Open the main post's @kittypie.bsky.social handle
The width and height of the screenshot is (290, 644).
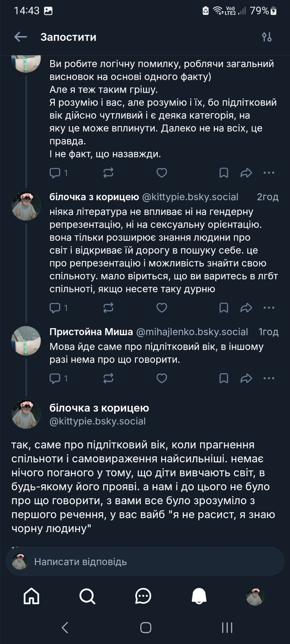coord(98,421)
